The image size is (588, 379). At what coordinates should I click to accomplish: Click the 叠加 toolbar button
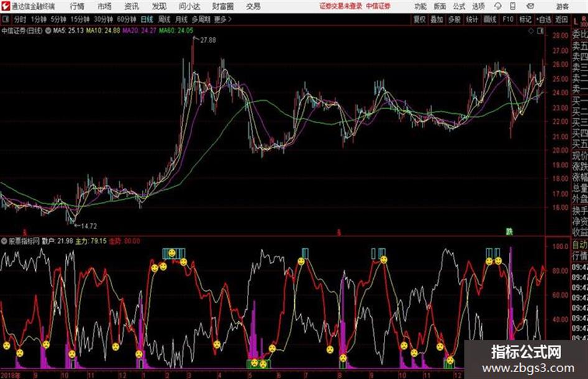pos(437,19)
